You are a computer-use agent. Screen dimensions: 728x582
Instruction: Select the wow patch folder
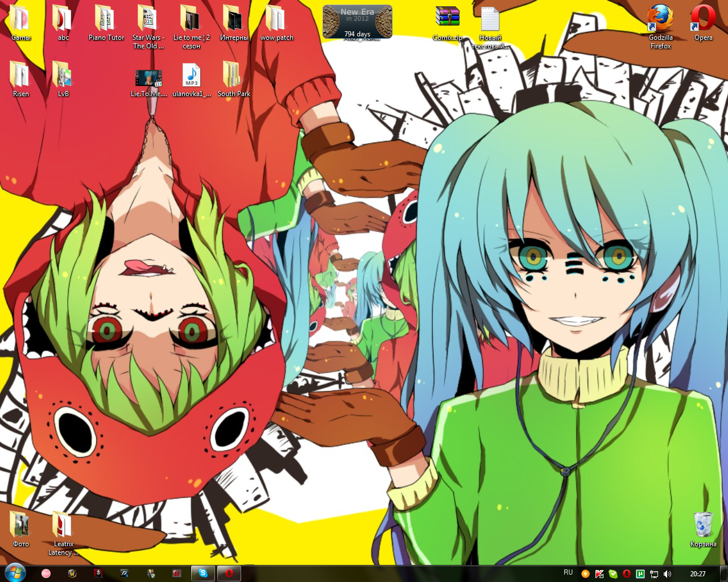point(276,20)
